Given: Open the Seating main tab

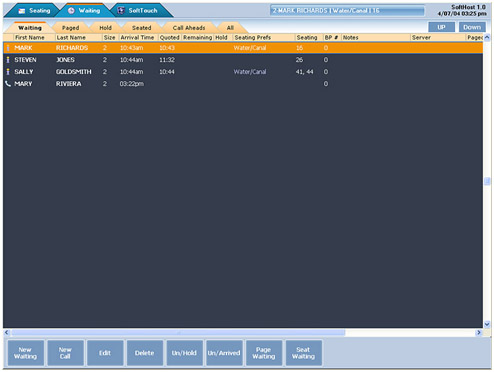Looking at the screenshot, I should pos(33,11).
